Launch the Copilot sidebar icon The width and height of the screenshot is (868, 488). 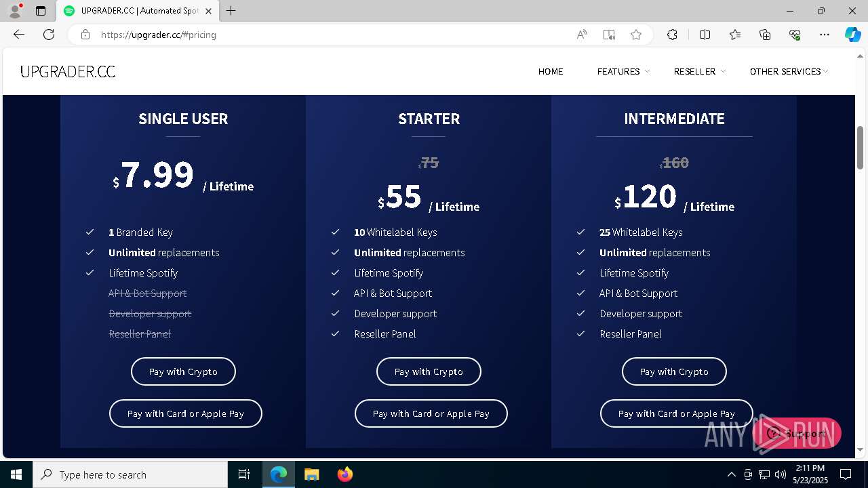(x=853, y=35)
